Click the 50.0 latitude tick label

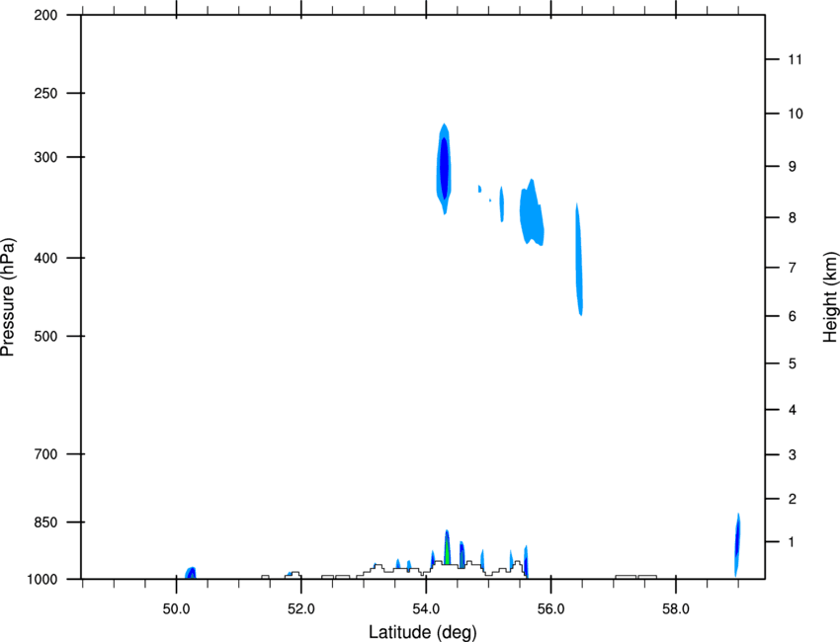click(176, 609)
